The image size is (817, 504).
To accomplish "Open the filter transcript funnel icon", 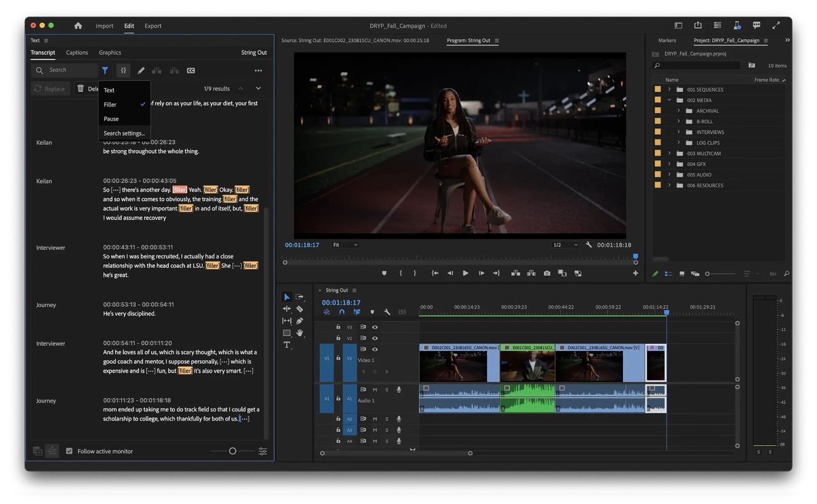I will click(x=105, y=70).
